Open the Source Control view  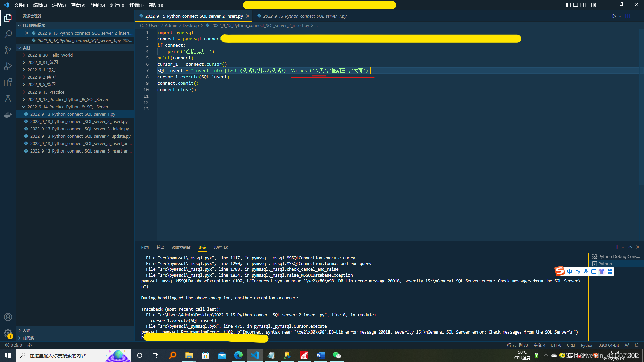pos(8,50)
